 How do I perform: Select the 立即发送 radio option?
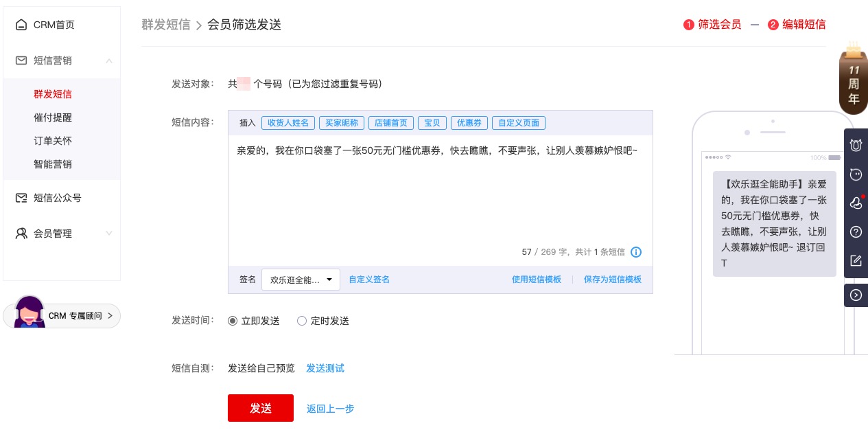click(233, 321)
